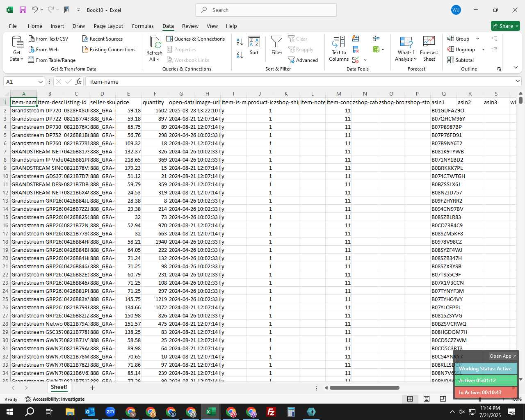This screenshot has width=525, height=420.
Task: Collapse the ribbon with chevron
Action: pyautogui.click(x=516, y=67)
